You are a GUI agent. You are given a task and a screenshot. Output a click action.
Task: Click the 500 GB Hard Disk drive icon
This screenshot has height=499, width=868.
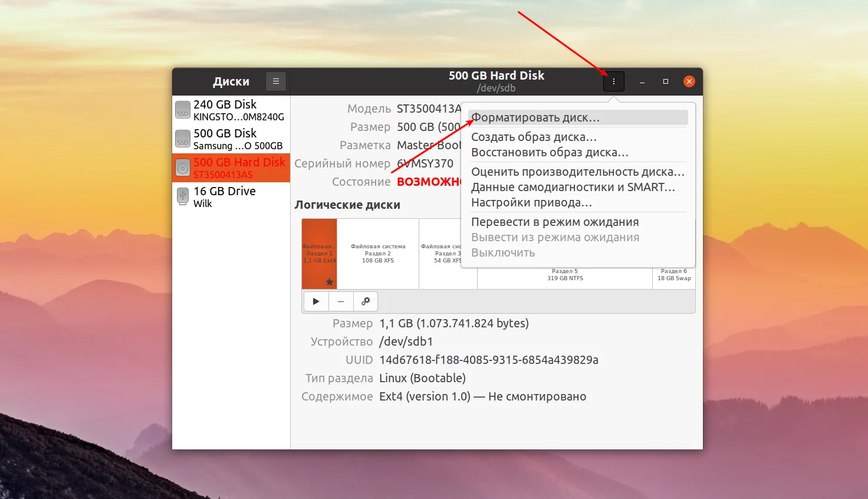(x=183, y=168)
